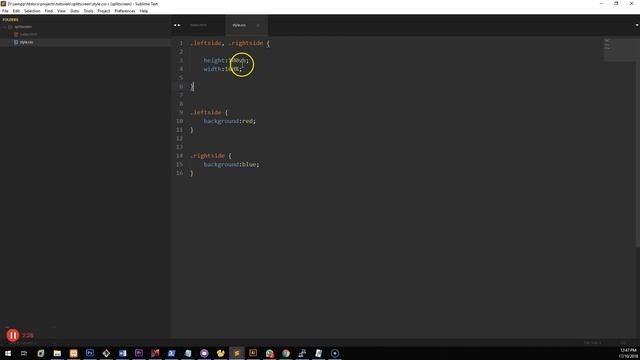Viewport: 640px width, 360px height.
Task: Open Premiere Pro from taskbar
Action: click(139, 353)
